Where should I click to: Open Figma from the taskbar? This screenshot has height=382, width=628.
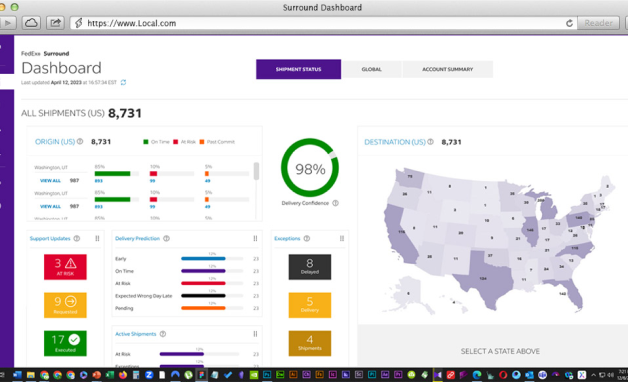tap(201, 375)
